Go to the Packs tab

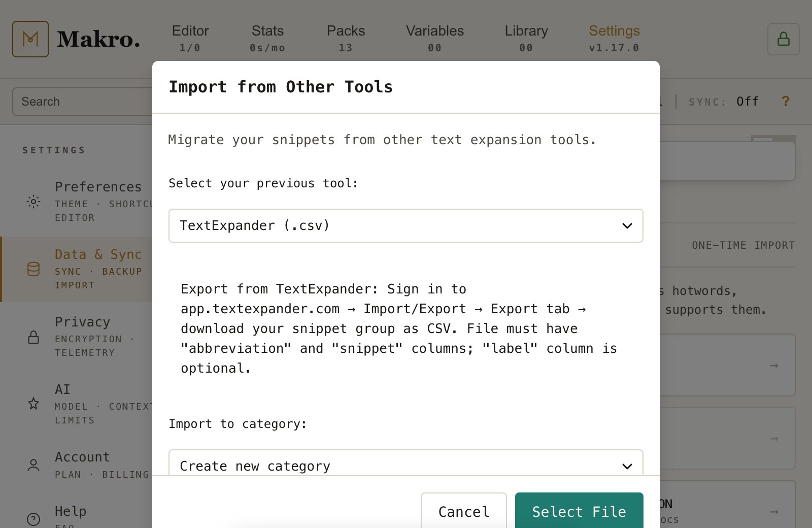[x=346, y=39]
